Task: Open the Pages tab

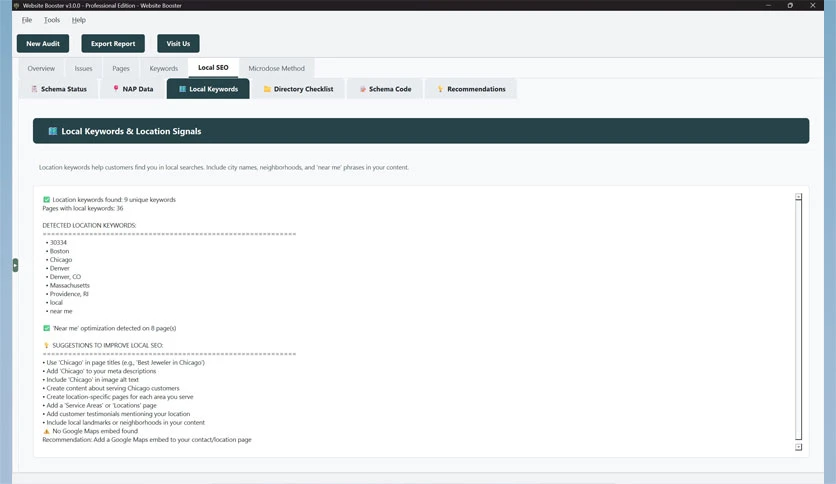Action: [x=121, y=68]
